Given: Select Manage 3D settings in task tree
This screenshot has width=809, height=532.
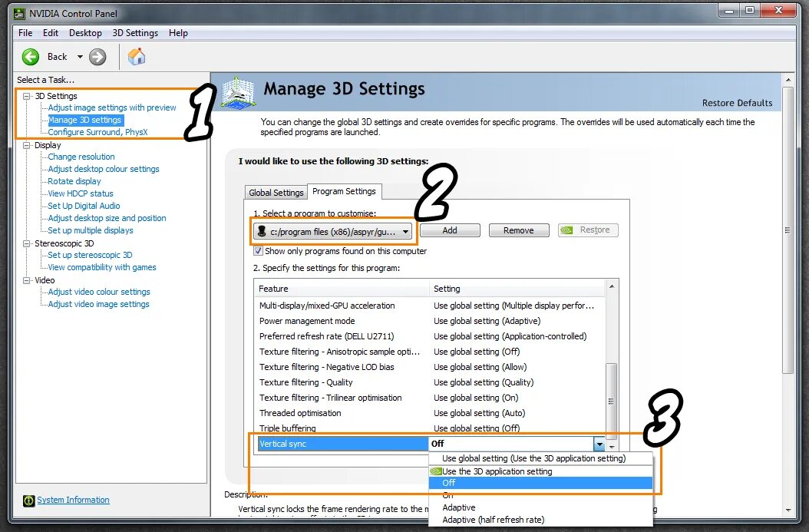Looking at the screenshot, I should (84, 120).
